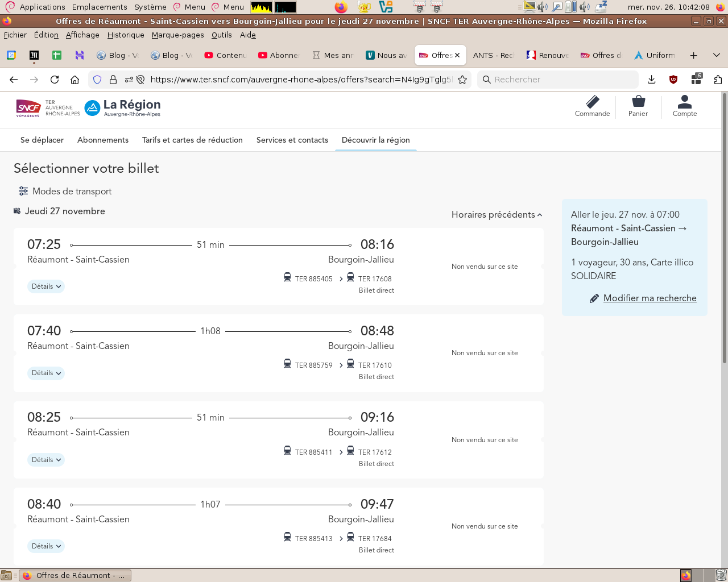
Task: Open the Historique menu in Firefox
Action: tap(126, 35)
